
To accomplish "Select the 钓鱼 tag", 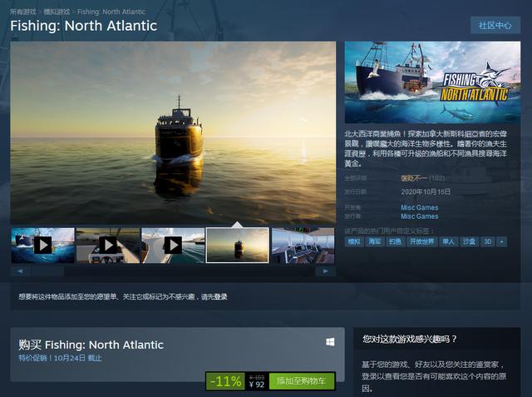I will click(x=396, y=242).
